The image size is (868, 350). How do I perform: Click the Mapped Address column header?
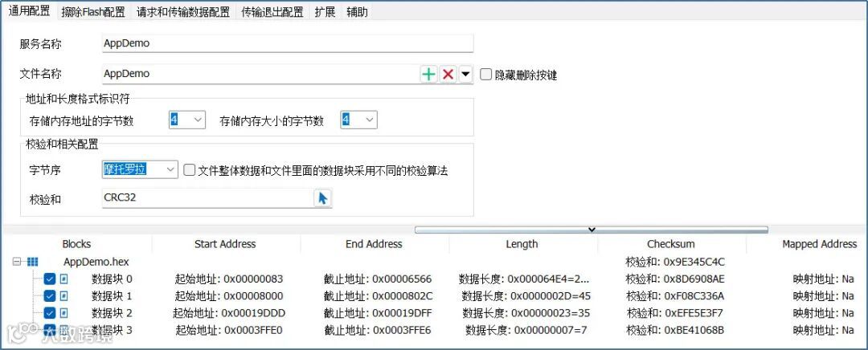click(819, 244)
